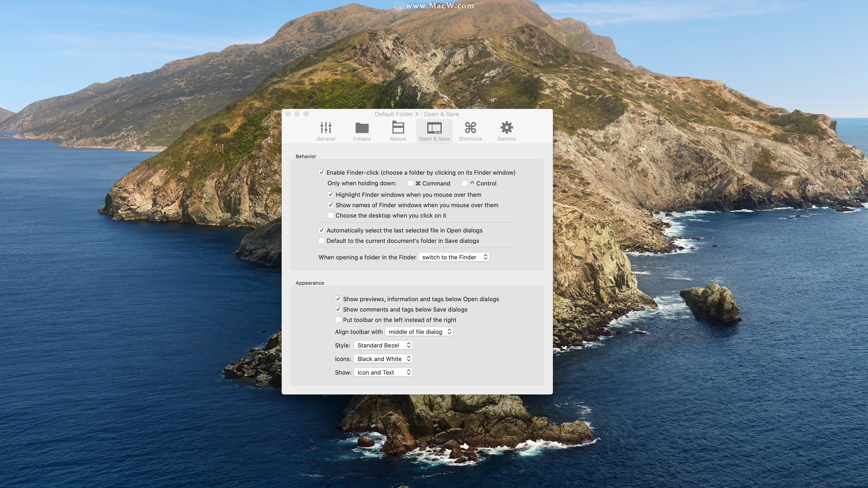
Task: Open the Folders preferences pane
Action: tap(362, 131)
